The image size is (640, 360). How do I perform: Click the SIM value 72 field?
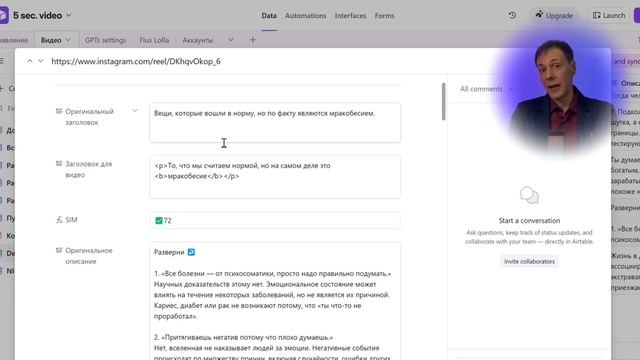[x=275, y=220]
